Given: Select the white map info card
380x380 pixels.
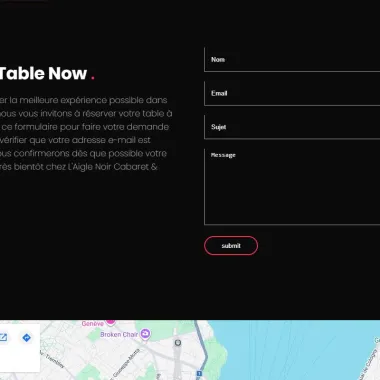Looking at the screenshot, I should [20, 348].
